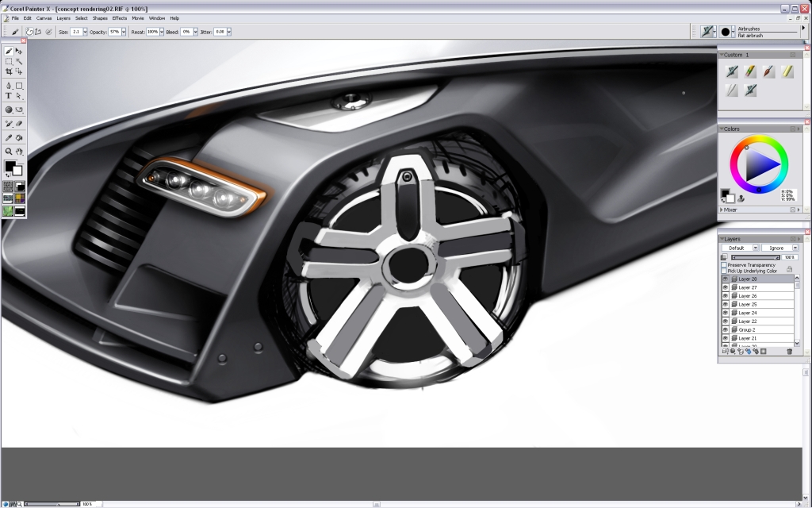812x508 pixels.
Task: Open the Effects menu
Action: point(119,17)
